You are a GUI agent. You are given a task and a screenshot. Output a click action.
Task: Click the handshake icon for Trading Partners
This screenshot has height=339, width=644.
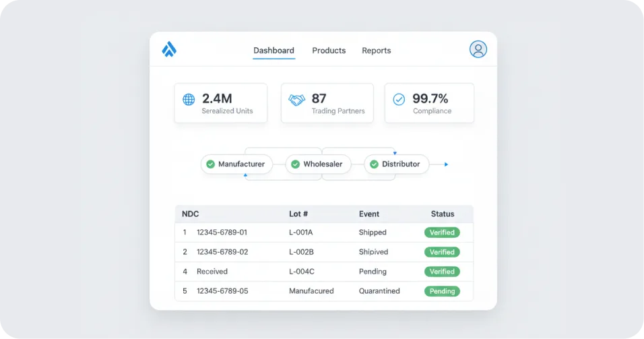coord(296,100)
